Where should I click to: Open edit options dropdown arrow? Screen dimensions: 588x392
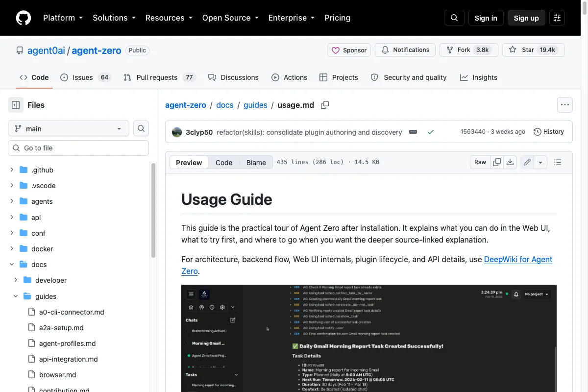540,162
